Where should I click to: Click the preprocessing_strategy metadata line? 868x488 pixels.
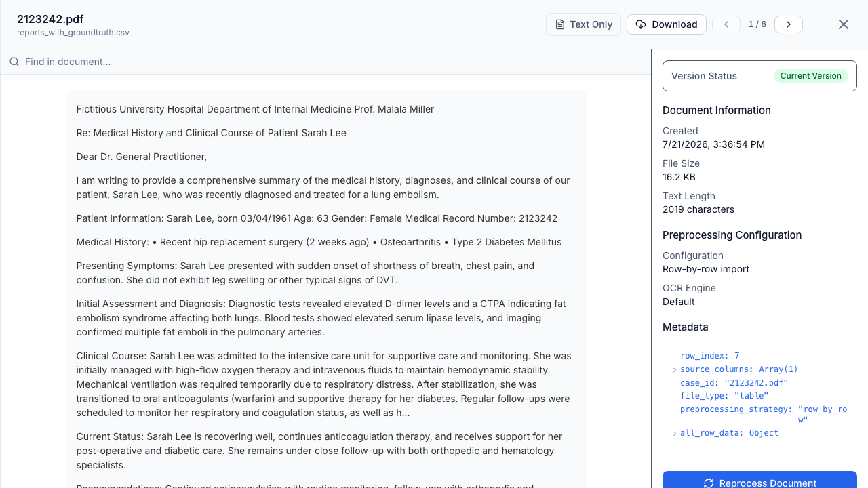764,415
